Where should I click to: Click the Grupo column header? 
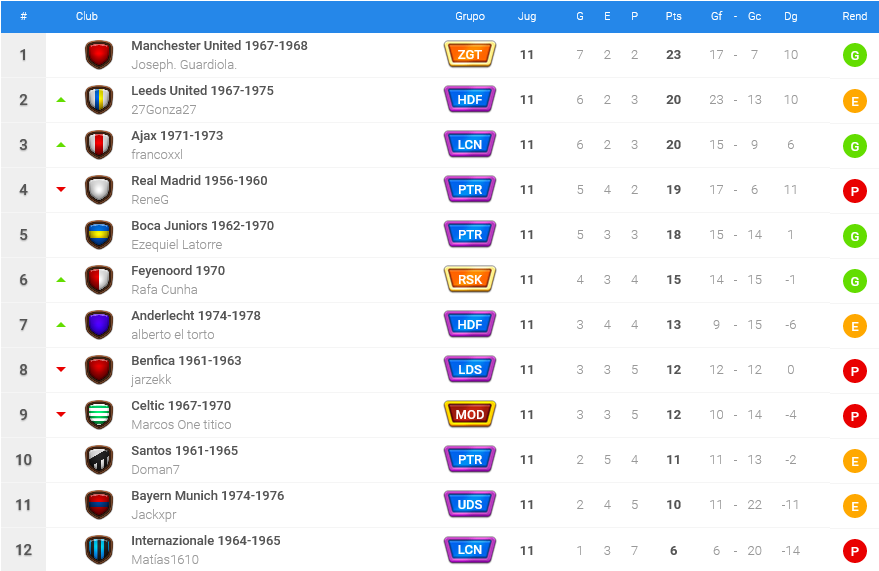click(x=470, y=16)
